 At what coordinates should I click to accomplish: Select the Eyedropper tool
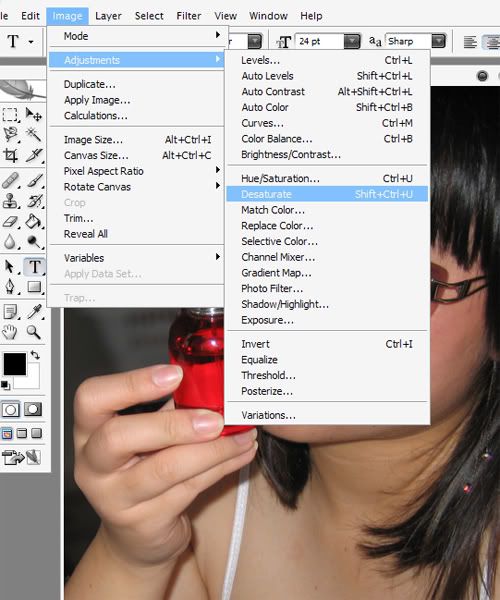[x=34, y=312]
